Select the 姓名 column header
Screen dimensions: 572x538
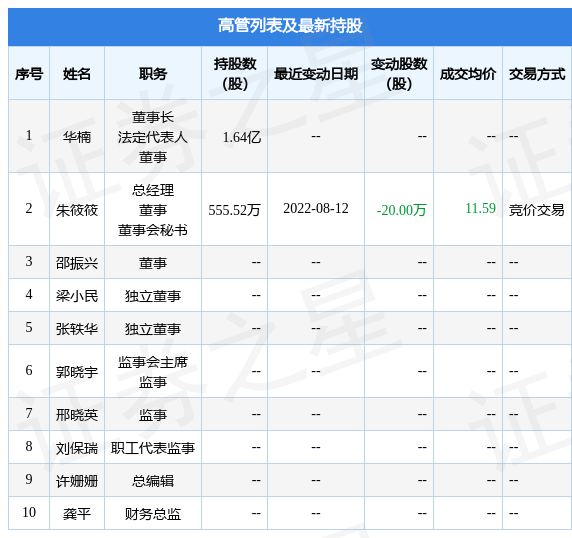(77, 74)
